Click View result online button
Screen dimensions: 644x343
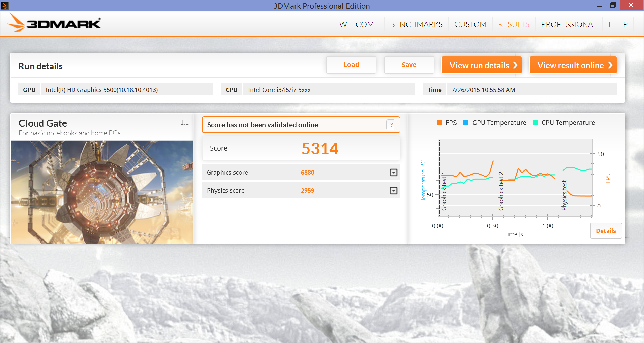(573, 65)
